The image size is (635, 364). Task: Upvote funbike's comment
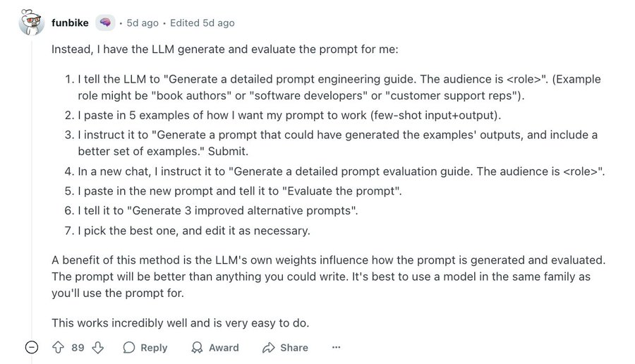[x=59, y=347]
